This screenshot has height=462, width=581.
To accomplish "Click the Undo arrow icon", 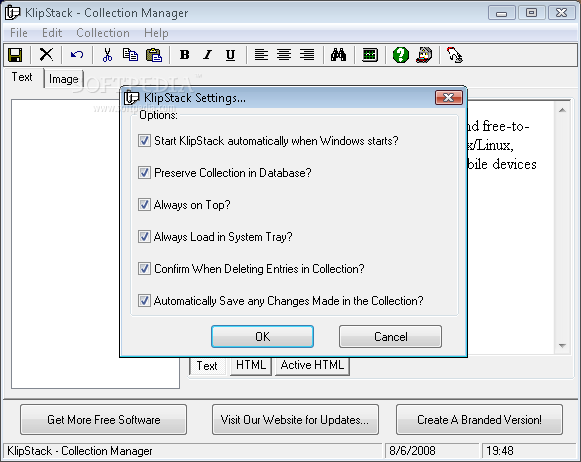I will coord(77,55).
